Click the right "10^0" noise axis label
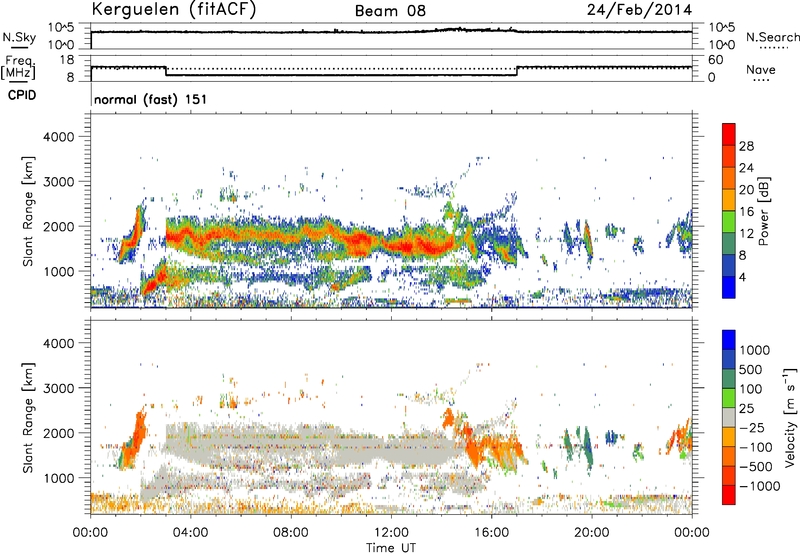This screenshot has width=800, height=554. tap(722, 45)
